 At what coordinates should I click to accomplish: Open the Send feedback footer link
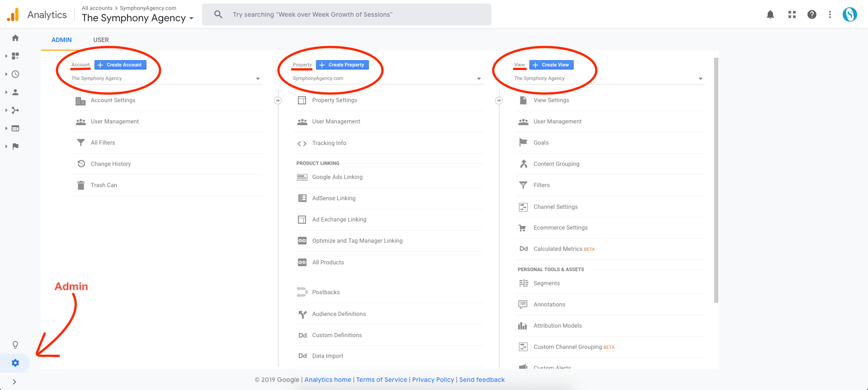(482, 380)
